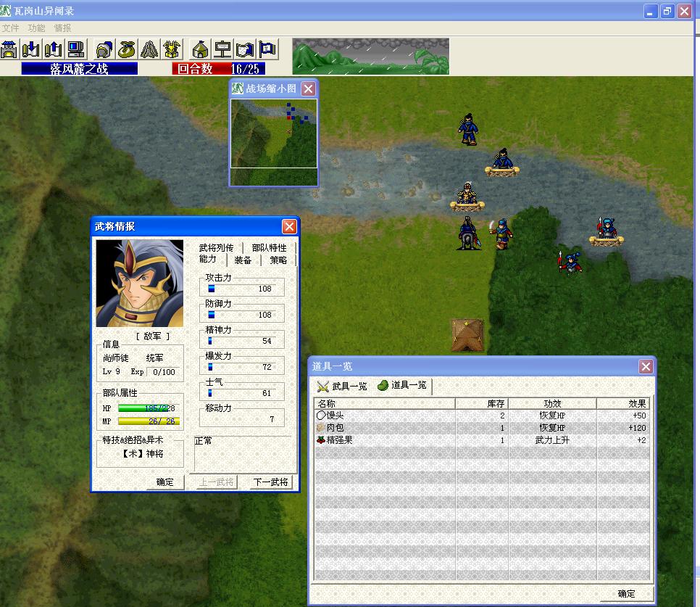Click the 名称 column header
700x607 pixels.
384,404
